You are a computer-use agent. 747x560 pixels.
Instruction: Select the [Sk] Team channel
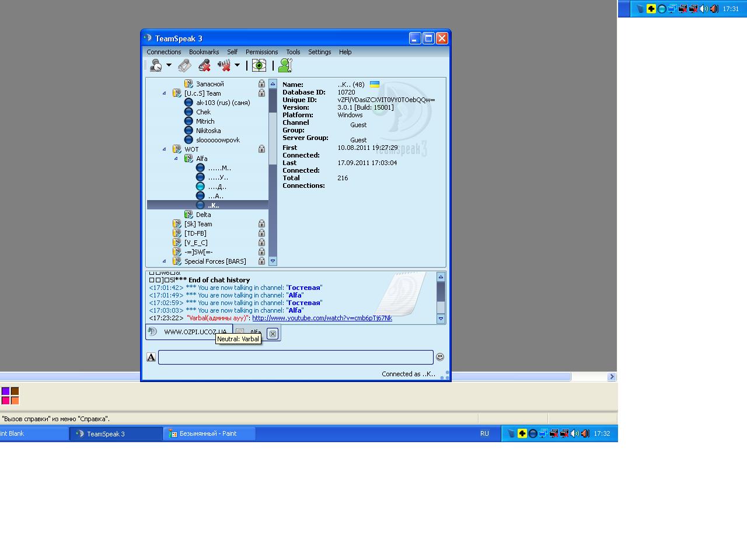[x=198, y=224]
